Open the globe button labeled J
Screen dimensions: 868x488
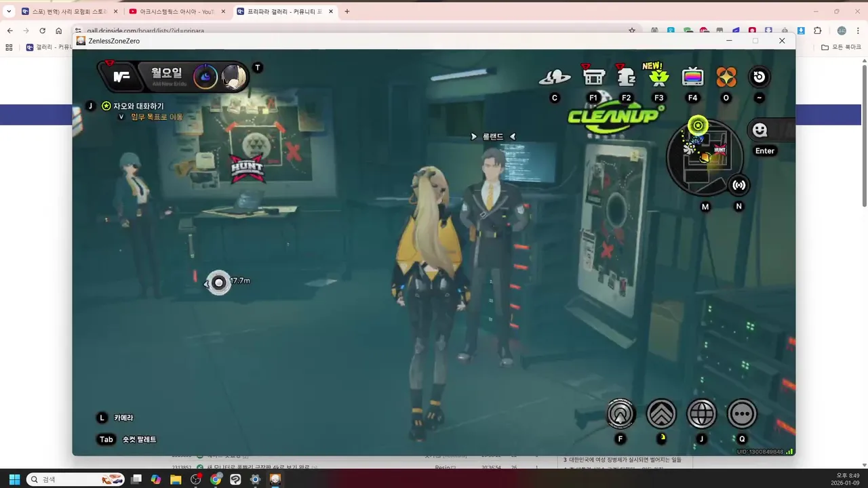(702, 413)
